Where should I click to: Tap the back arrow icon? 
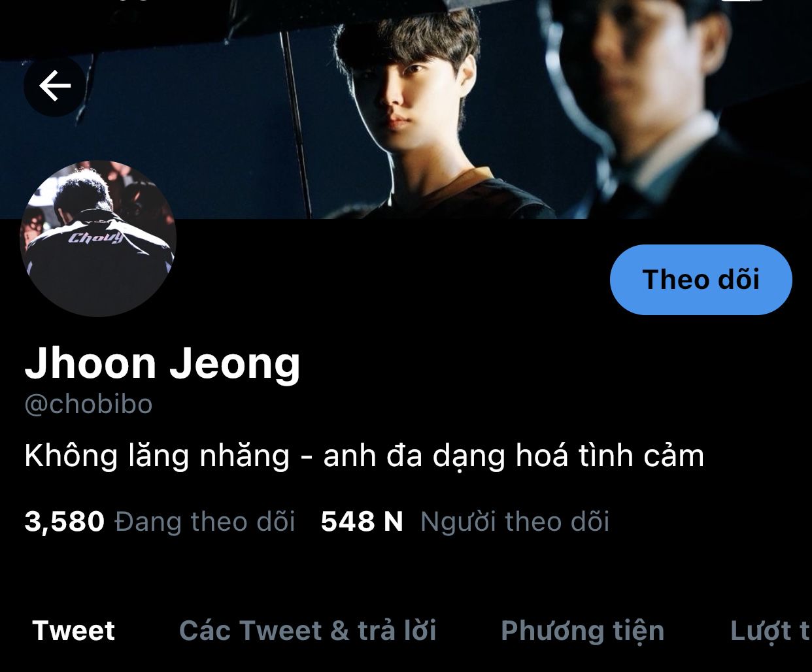point(55,86)
